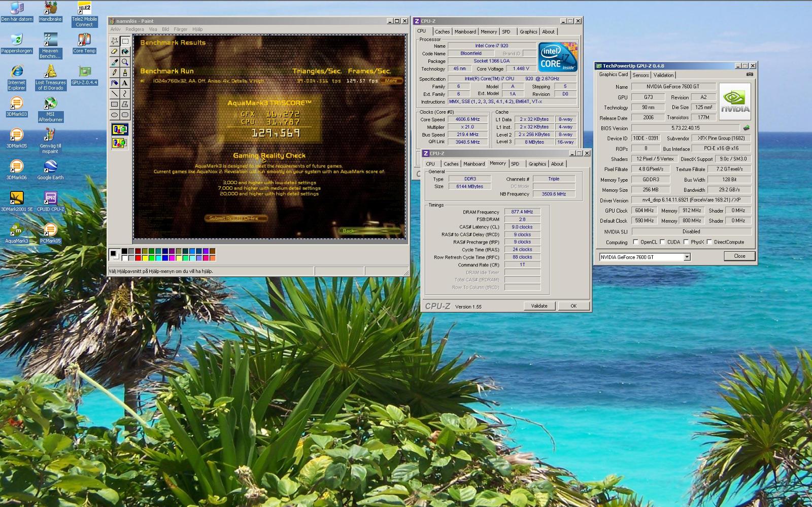Select the Line tool in Paint
Image resolution: width=812 pixels, height=507 pixels.
[x=115, y=93]
